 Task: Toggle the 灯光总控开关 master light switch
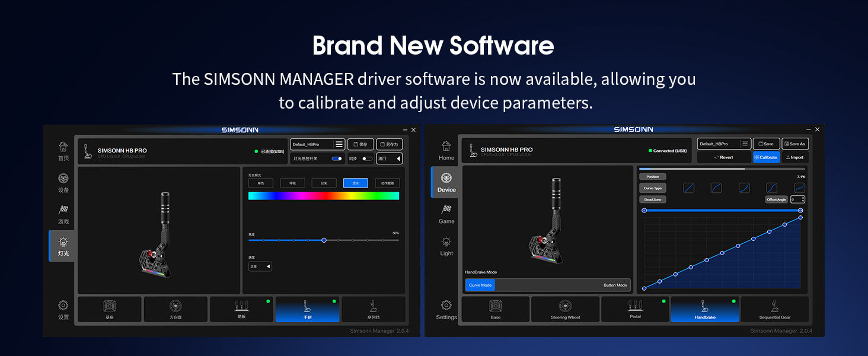(336, 158)
